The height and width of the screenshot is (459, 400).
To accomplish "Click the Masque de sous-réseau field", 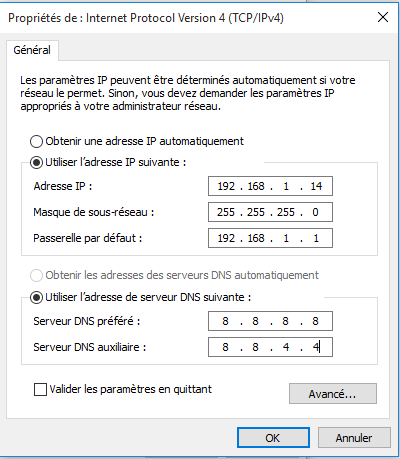I will [x=270, y=212].
